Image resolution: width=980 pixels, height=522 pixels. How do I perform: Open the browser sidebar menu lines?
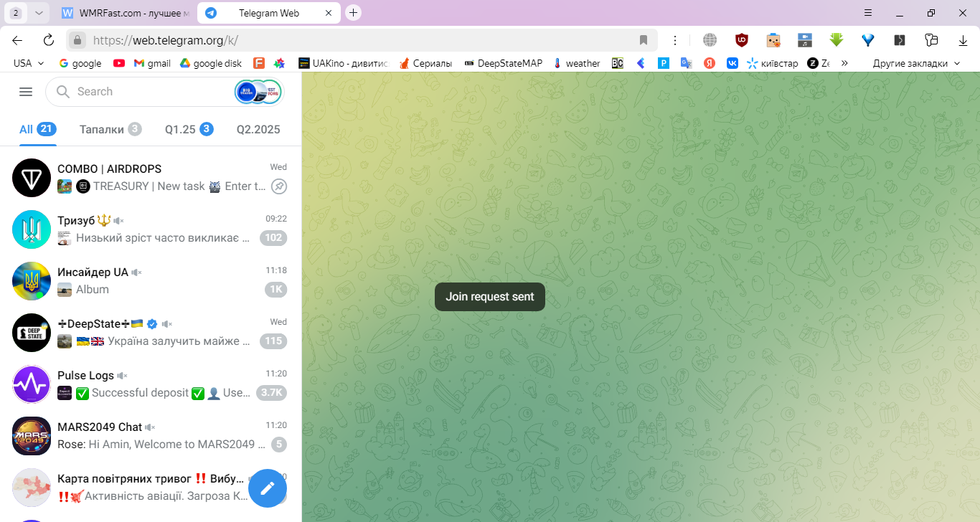(867, 13)
